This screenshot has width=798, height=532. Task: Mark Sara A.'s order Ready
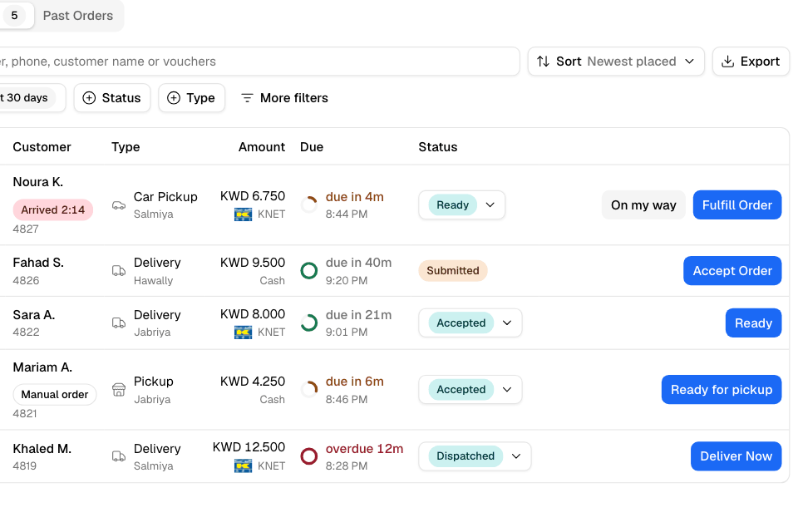click(753, 323)
